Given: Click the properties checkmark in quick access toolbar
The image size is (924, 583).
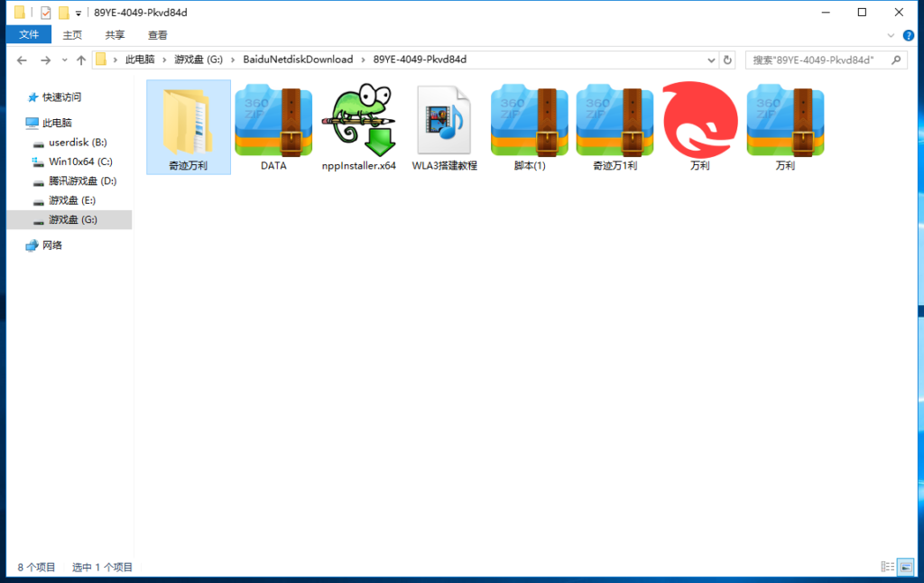Looking at the screenshot, I should [x=45, y=13].
